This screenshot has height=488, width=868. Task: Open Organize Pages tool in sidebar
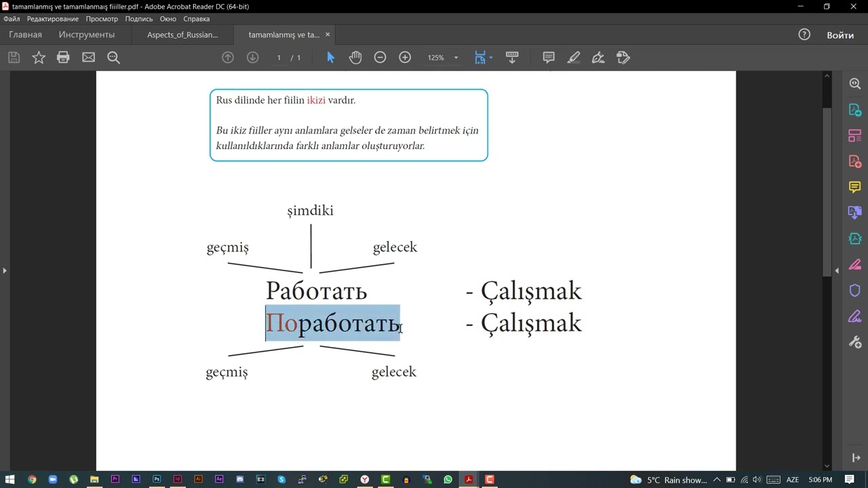pyautogui.click(x=854, y=136)
